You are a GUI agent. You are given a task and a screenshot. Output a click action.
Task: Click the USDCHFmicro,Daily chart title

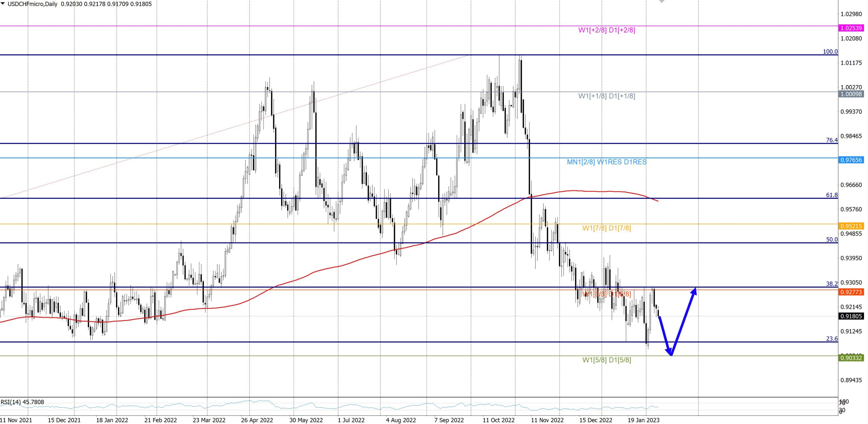click(33, 4)
